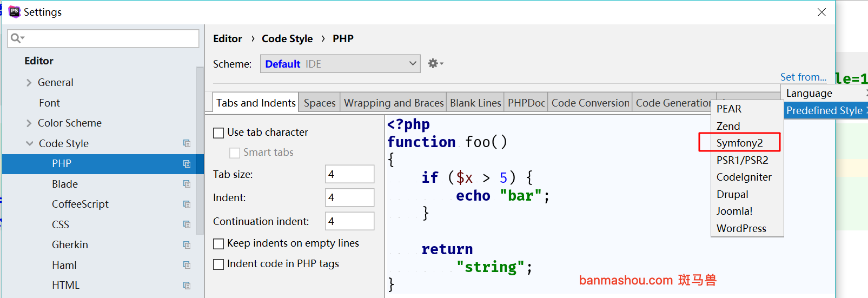
Task: Open the Predefined Style submenu
Action: click(x=826, y=110)
